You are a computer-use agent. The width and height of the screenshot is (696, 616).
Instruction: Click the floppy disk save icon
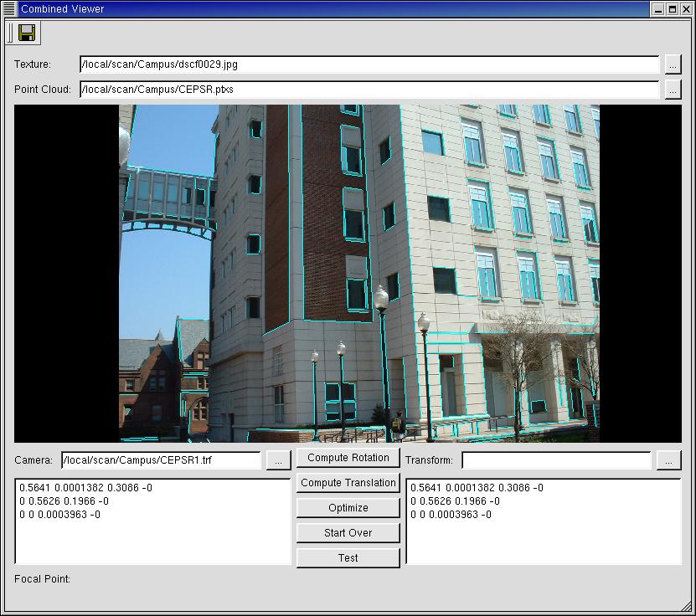click(27, 33)
